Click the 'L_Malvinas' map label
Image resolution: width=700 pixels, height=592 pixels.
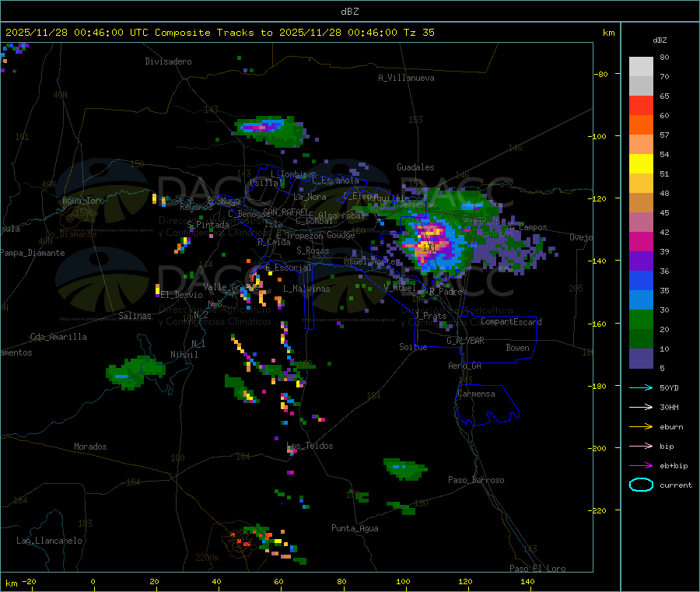306,289
